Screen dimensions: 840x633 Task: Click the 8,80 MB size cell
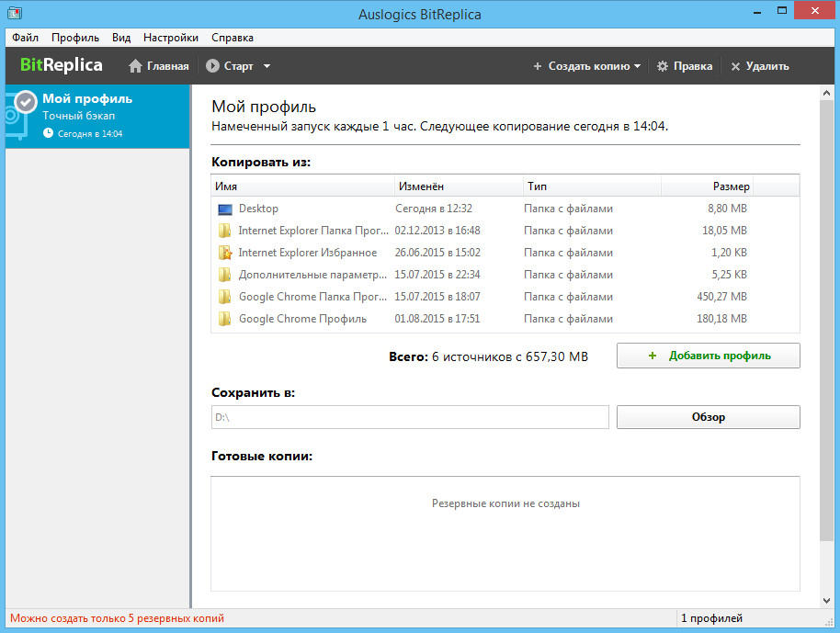[727, 209]
